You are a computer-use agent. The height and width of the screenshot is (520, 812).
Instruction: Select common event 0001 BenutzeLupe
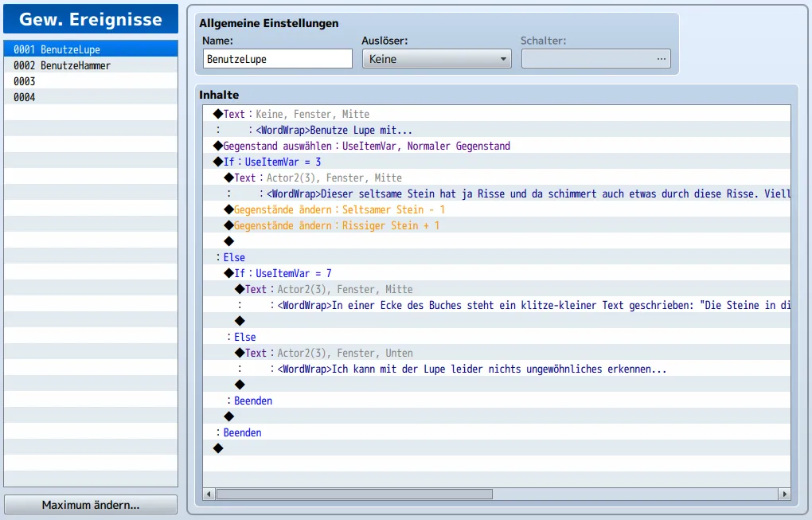[91, 49]
